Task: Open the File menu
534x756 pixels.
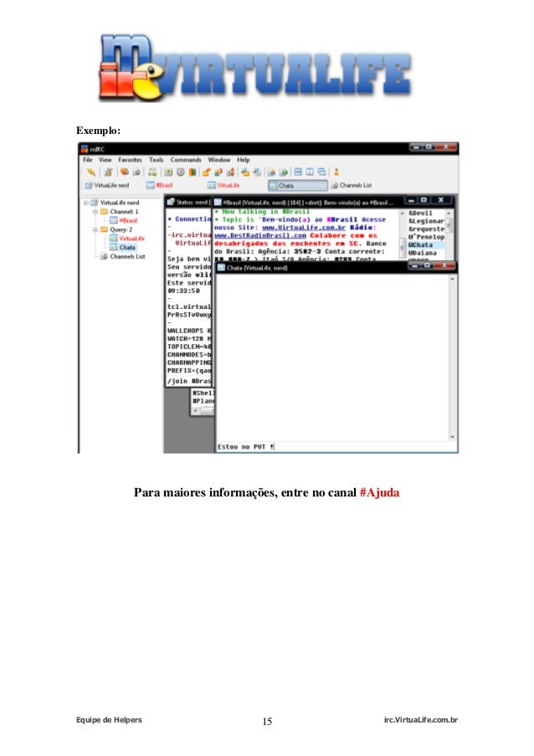Action: 87,160
